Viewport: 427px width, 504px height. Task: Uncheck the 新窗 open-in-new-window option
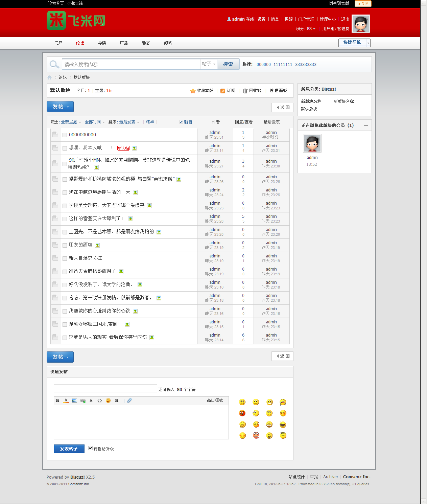pyautogui.click(x=181, y=122)
